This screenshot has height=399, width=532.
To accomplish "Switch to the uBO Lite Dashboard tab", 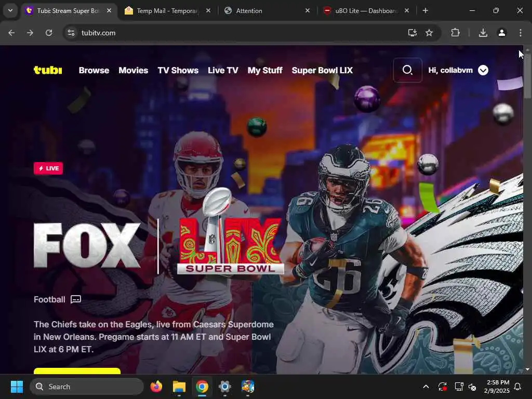I will pos(366,11).
